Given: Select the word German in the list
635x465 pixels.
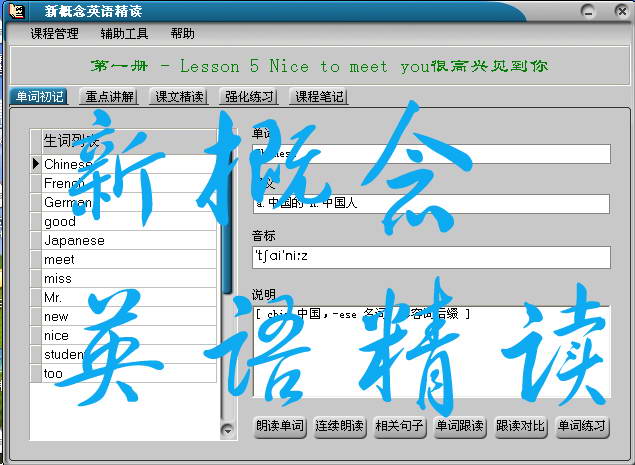Looking at the screenshot, I should [129, 202].
